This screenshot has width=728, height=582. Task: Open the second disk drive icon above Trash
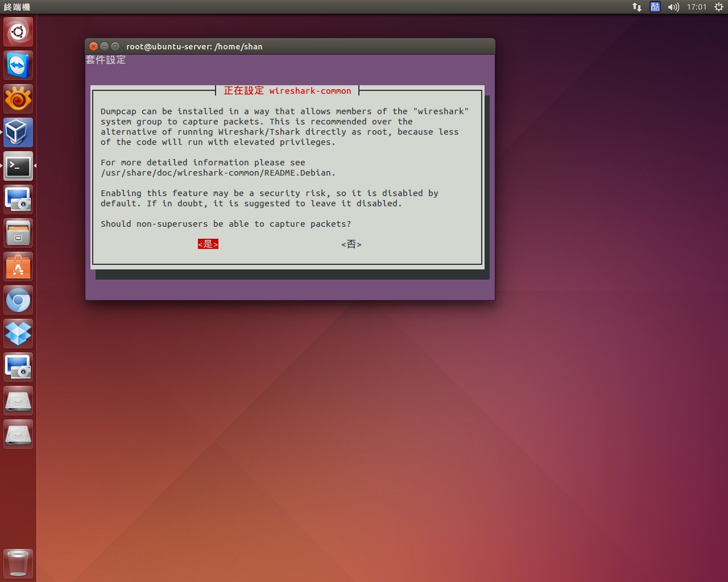18,434
